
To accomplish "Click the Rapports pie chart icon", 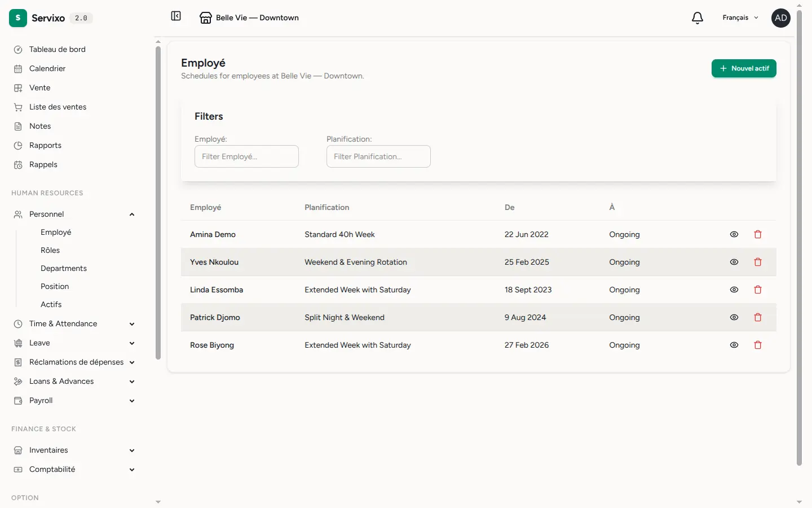I will (x=18, y=146).
